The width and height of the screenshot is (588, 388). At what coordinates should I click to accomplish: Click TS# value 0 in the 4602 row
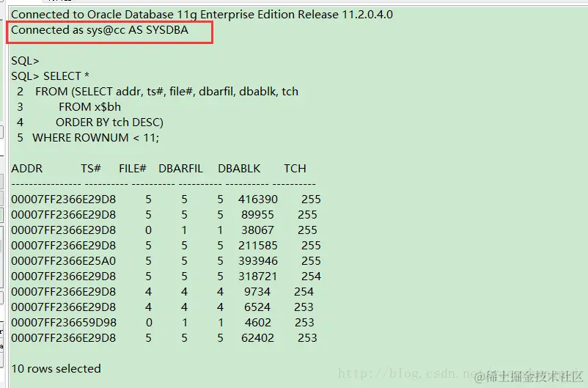pyautogui.click(x=149, y=322)
